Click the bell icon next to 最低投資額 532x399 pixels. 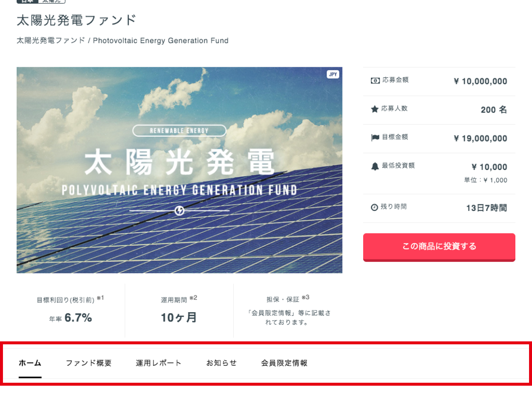(x=375, y=166)
